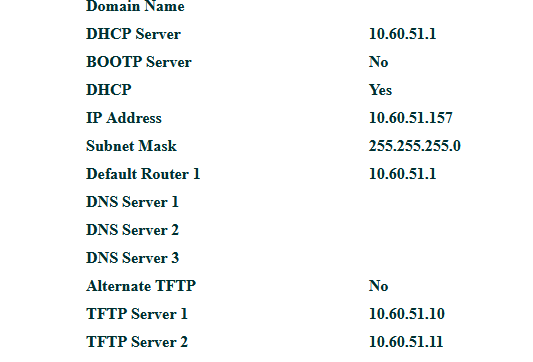Click the DHCP row label
This screenshot has width=533, height=362.
click(108, 90)
